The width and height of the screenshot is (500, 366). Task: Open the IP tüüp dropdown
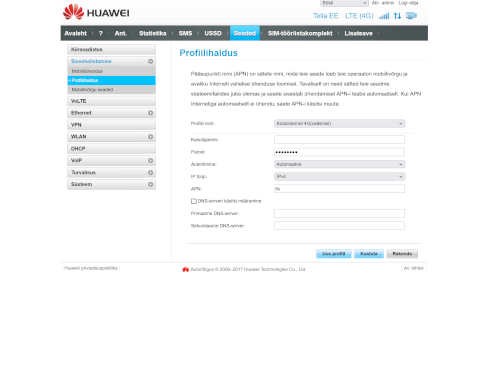[x=340, y=177]
